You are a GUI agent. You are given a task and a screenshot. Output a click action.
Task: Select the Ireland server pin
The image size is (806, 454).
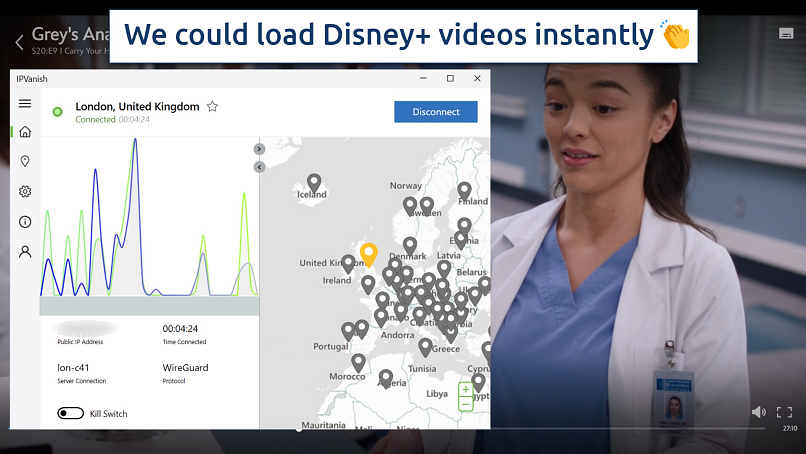(348, 264)
